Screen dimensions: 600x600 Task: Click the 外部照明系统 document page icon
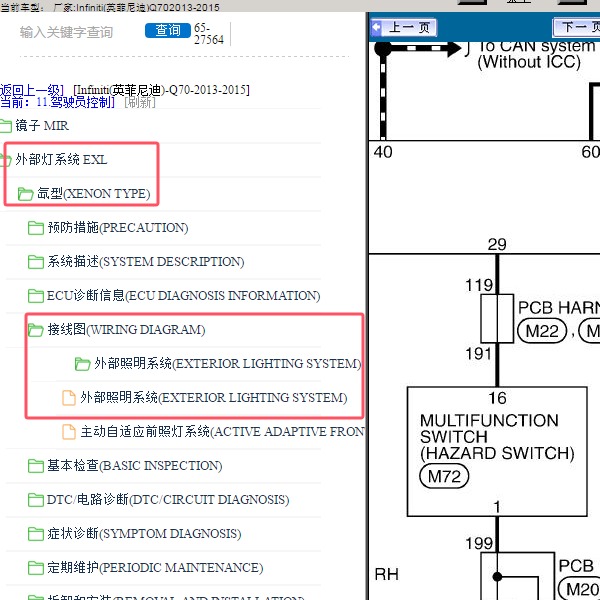point(69,398)
